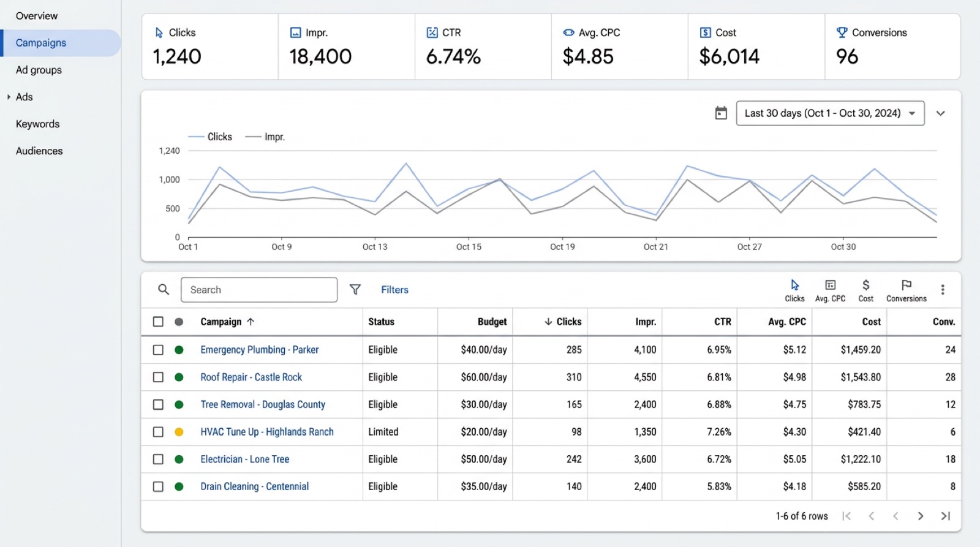
Task: Open Audiences in the sidebar
Action: (x=39, y=151)
